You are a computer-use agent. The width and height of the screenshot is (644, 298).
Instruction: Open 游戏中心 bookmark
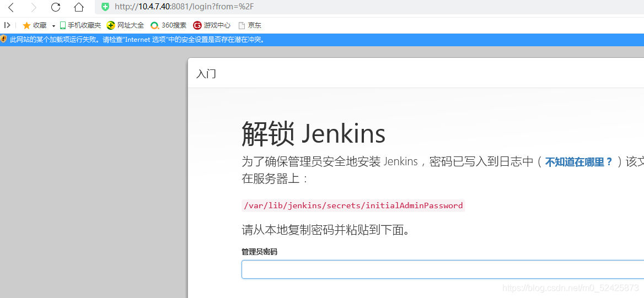(x=212, y=25)
